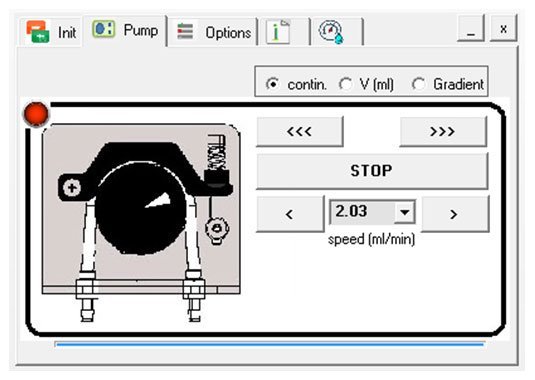Image resolution: width=535 pixels, height=380 pixels.
Task: Select the Gradient radio button
Action: click(418, 84)
